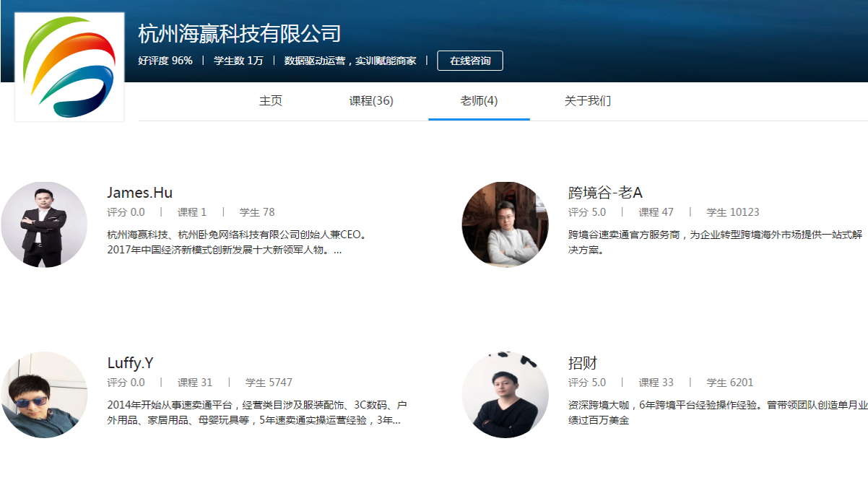Click James.Hu's 课程 1 count
The width and height of the screenshot is (868, 493).
(192, 212)
